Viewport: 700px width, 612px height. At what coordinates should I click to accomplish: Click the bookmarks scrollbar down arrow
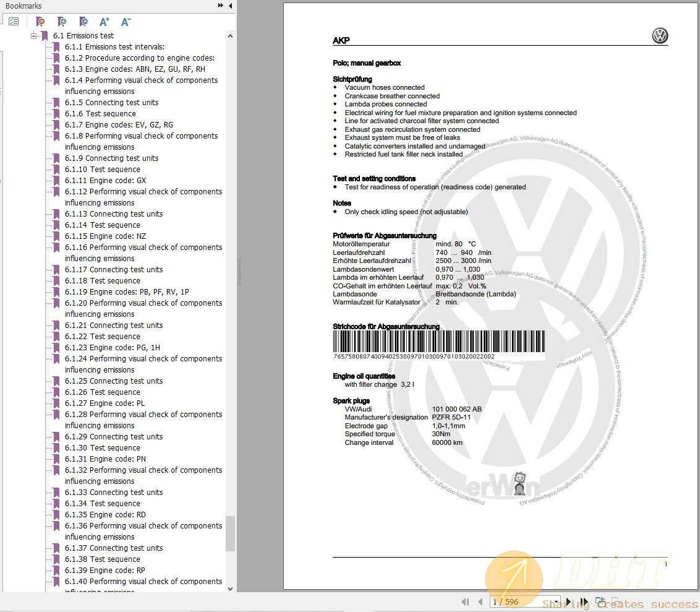click(x=231, y=588)
